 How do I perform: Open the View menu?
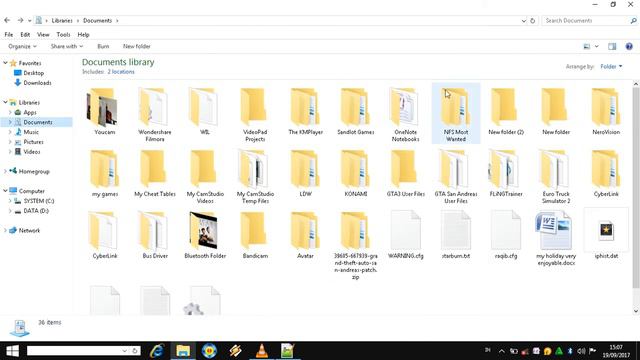point(43,35)
